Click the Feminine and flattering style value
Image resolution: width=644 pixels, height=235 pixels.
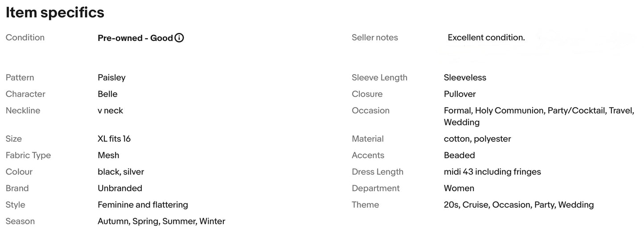pos(143,205)
